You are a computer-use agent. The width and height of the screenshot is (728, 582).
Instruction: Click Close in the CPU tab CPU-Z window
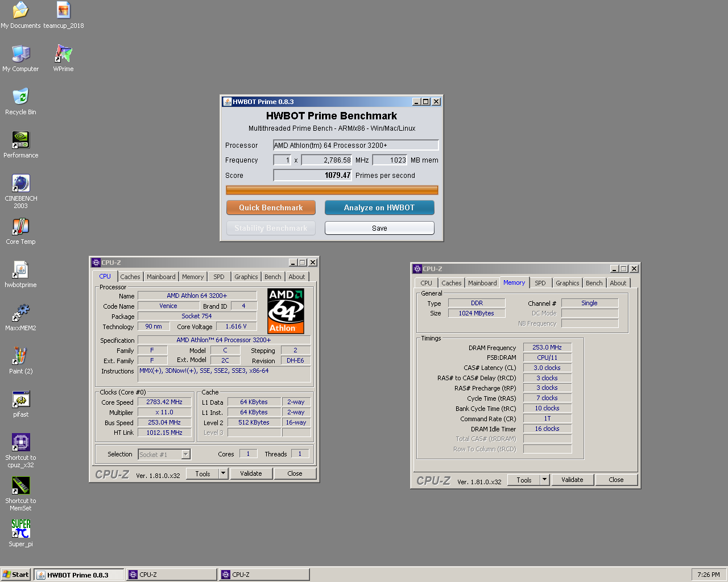click(x=295, y=473)
